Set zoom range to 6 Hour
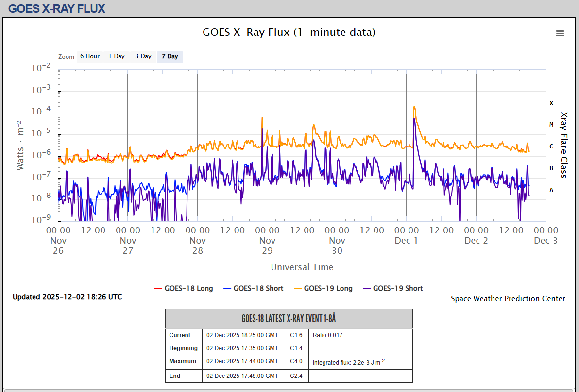Image resolution: width=579 pixels, height=392 pixels. (x=90, y=56)
